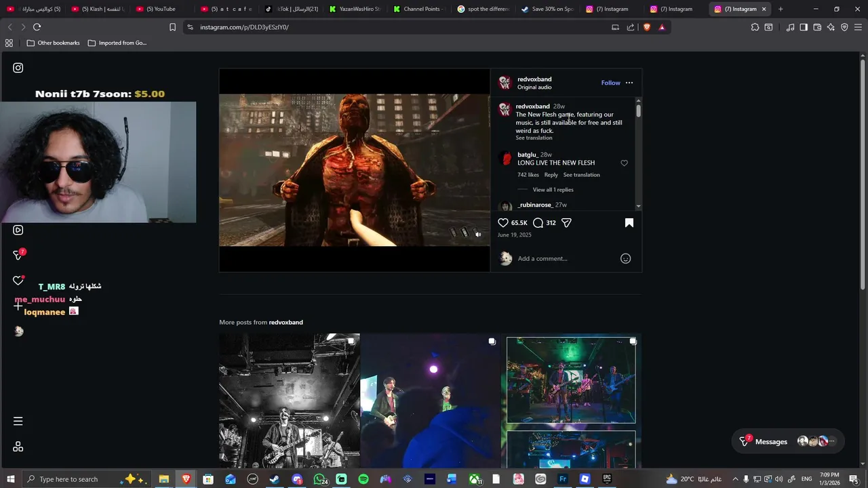Open the Other bookmarks folder
The height and width of the screenshot is (488, 868).
click(x=53, y=43)
